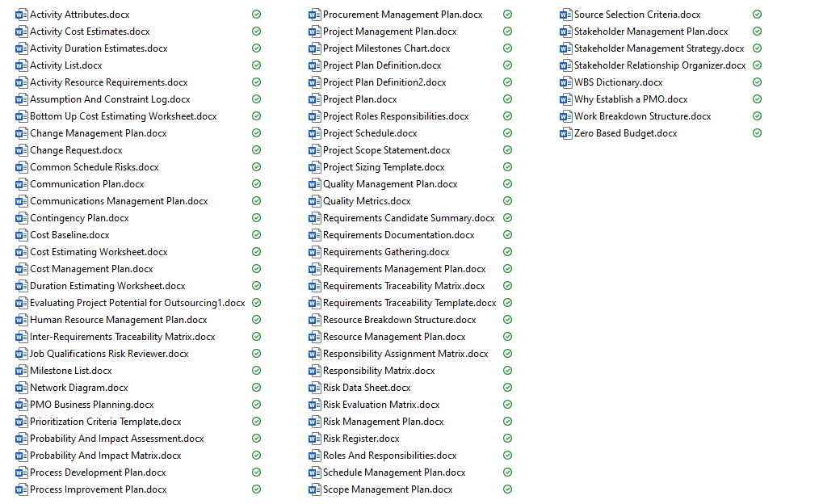The height and width of the screenshot is (504, 823).
Task: Select Prioritization Criteria Template.docx
Action: [106, 422]
